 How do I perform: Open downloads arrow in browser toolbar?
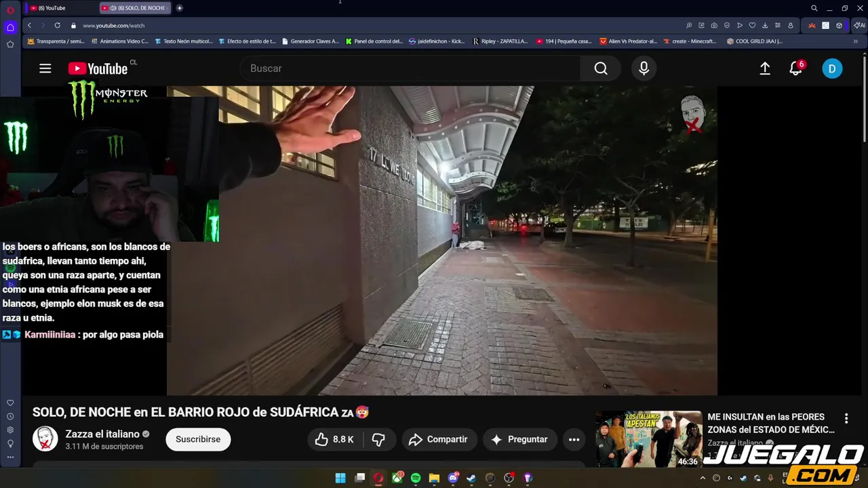coord(765,25)
